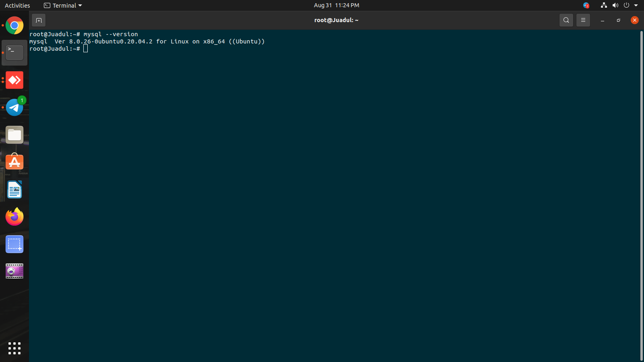
Task: Open the Aug 31 clock menu
Action: (x=336, y=5)
